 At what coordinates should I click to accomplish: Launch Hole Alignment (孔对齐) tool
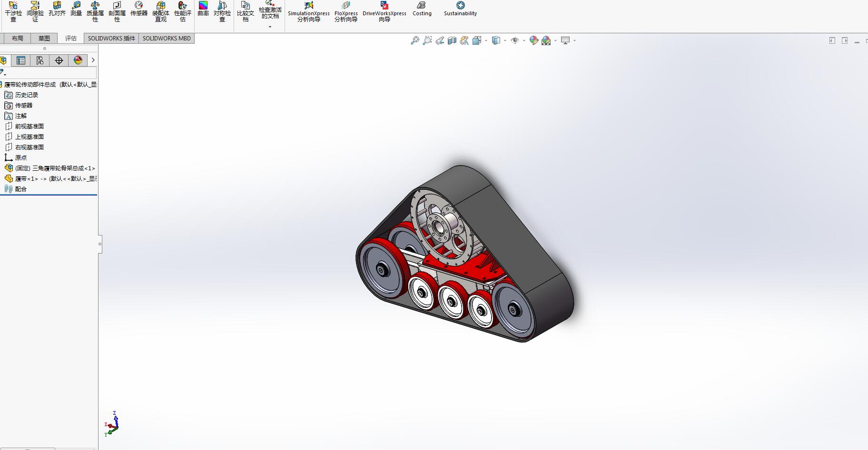(x=57, y=9)
